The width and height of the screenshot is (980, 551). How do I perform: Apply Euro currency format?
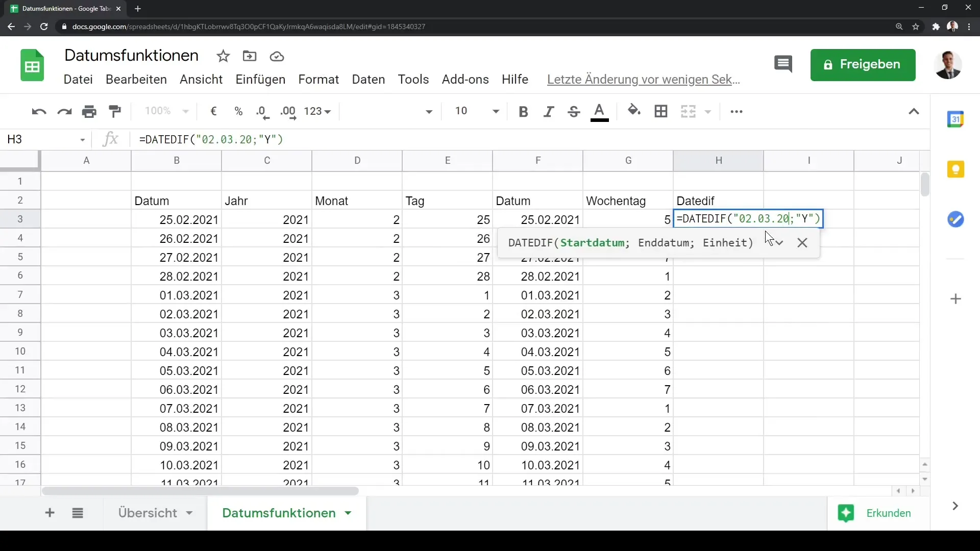click(x=214, y=111)
